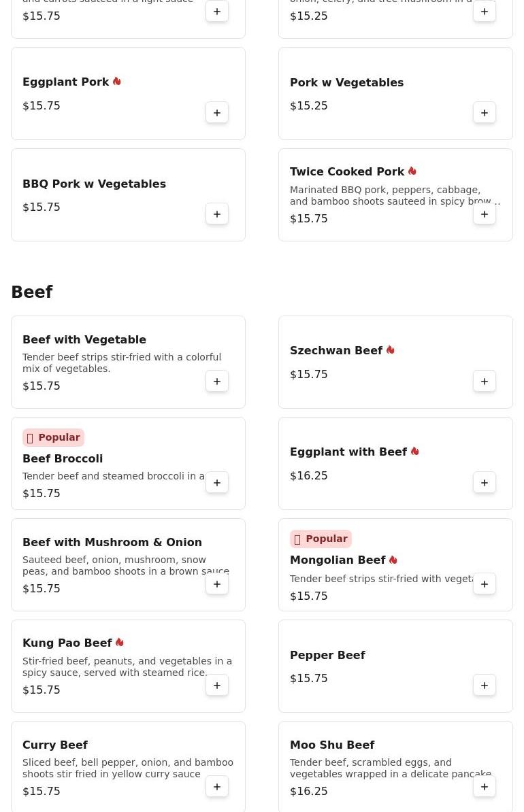Click plus button for Twice Cooked Pork

click(485, 214)
